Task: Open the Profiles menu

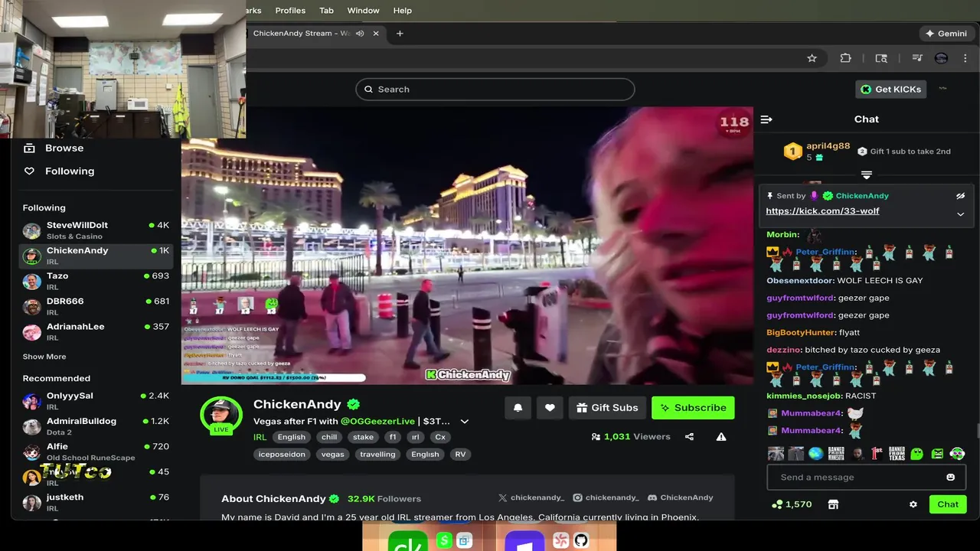Action: [290, 11]
